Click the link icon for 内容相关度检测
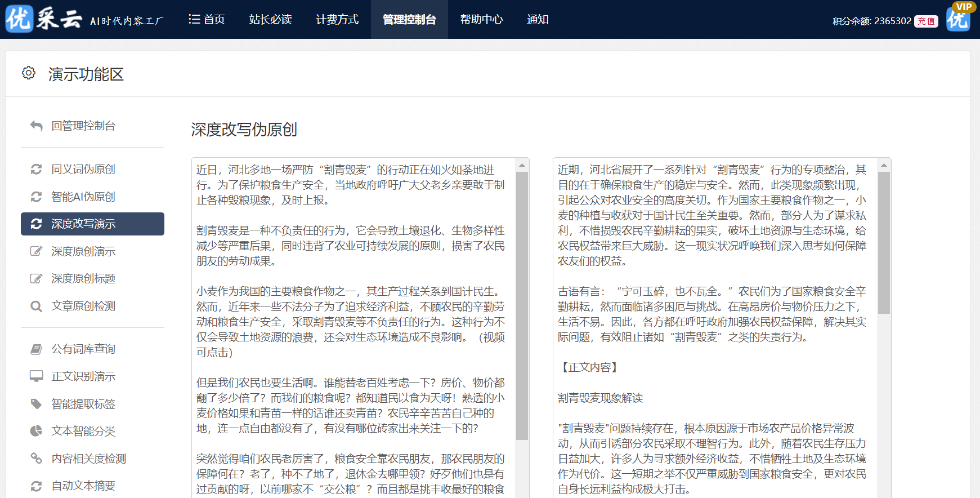This screenshot has width=980, height=498. point(37,459)
